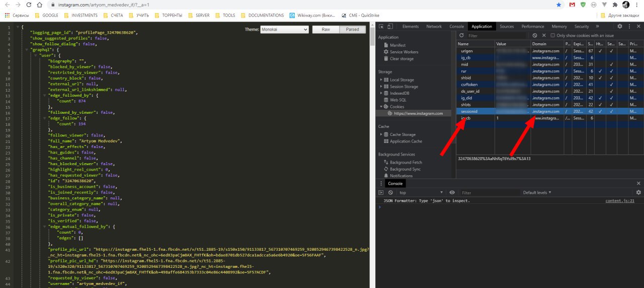Screen dimensions: 644x288
Task: Show Raw JSON view
Action: [326, 30]
